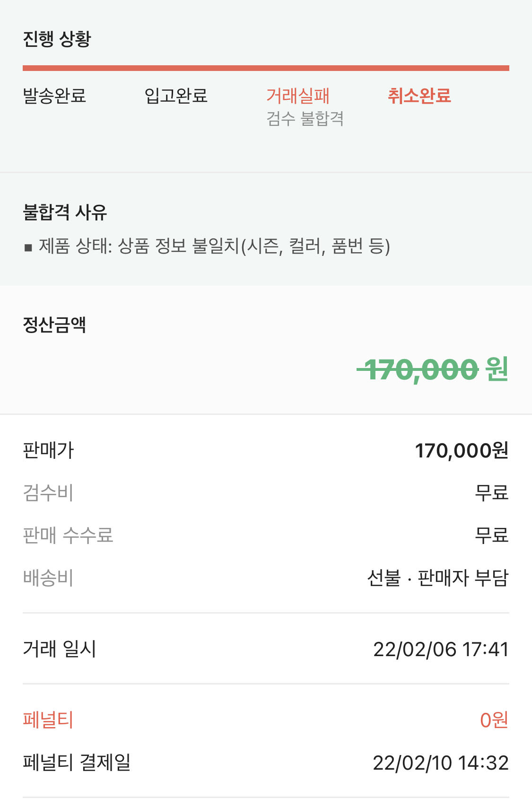Viewport: 532px width, 799px height.
Task: Click the struck-through 170,000 원 amount
Action: (x=432, y=369)
